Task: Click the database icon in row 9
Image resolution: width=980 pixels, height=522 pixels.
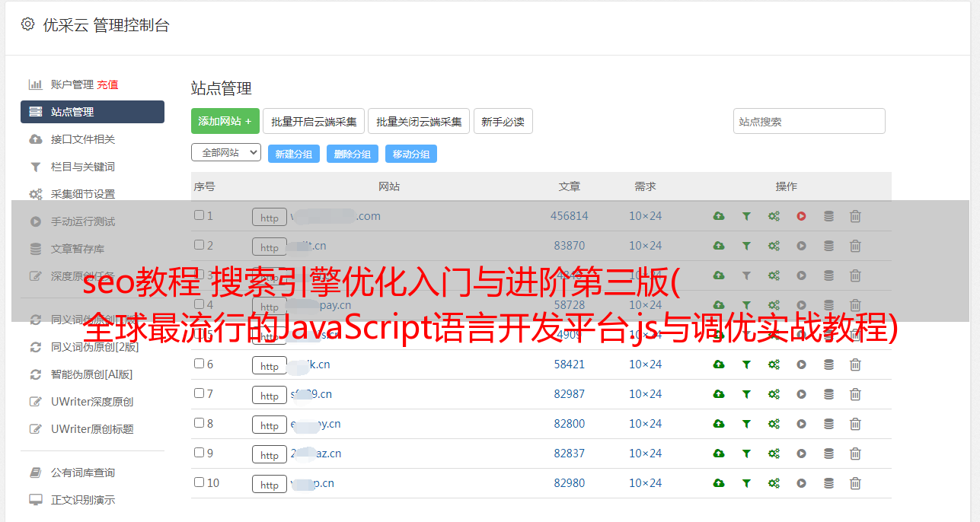Action: pyautogui.click(x=828, y=454)
